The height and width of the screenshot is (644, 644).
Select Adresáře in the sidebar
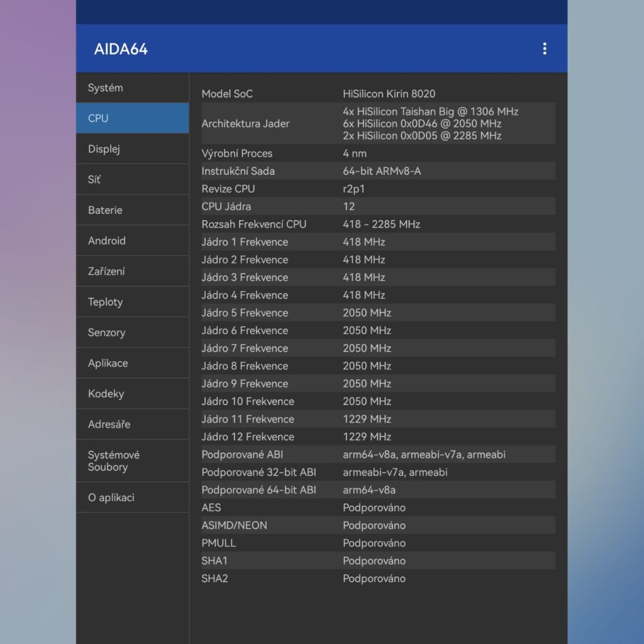132,425
